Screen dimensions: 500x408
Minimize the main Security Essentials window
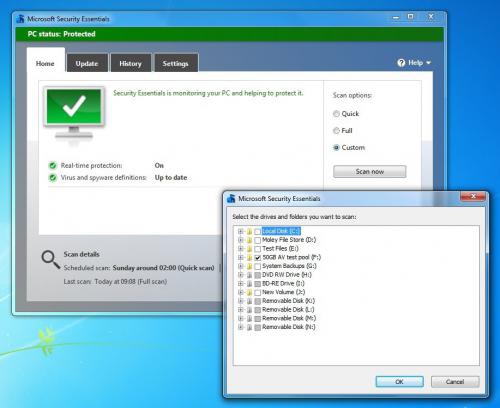(x=396, y=17)
